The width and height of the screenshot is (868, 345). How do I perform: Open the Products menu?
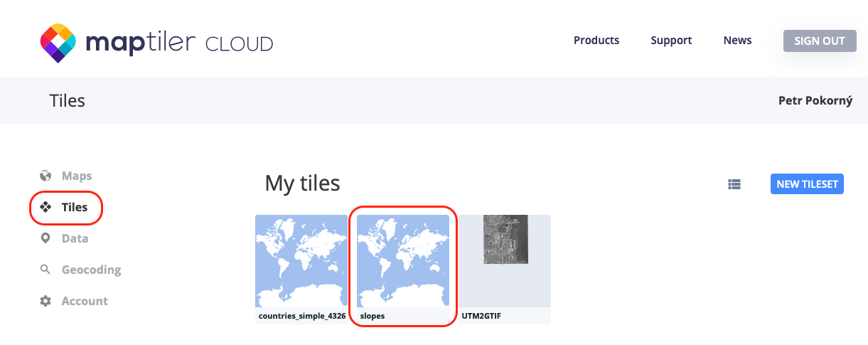596,41
